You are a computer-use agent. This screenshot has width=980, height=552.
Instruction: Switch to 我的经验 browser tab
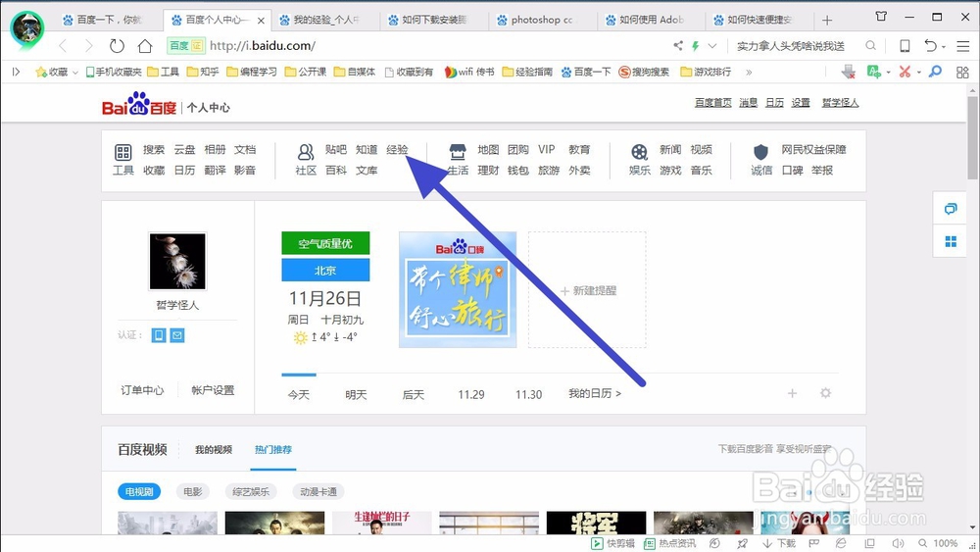pyautogui.click(x=326, y=20)
